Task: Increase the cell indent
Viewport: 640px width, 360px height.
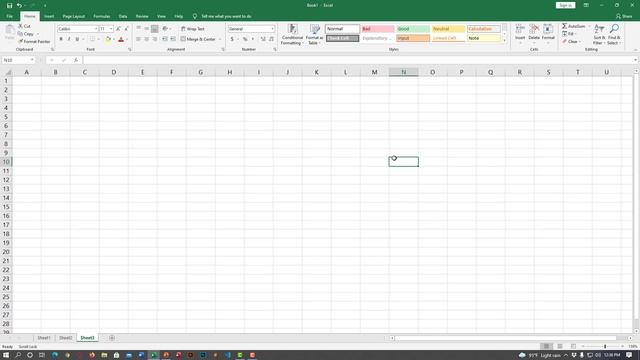Action: 173,39
